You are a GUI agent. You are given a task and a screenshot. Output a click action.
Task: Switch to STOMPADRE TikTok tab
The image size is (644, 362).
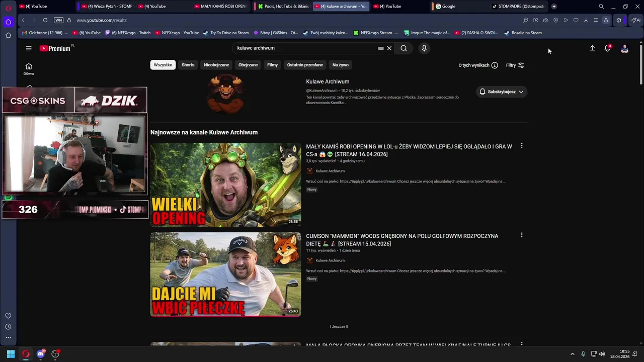518,7
